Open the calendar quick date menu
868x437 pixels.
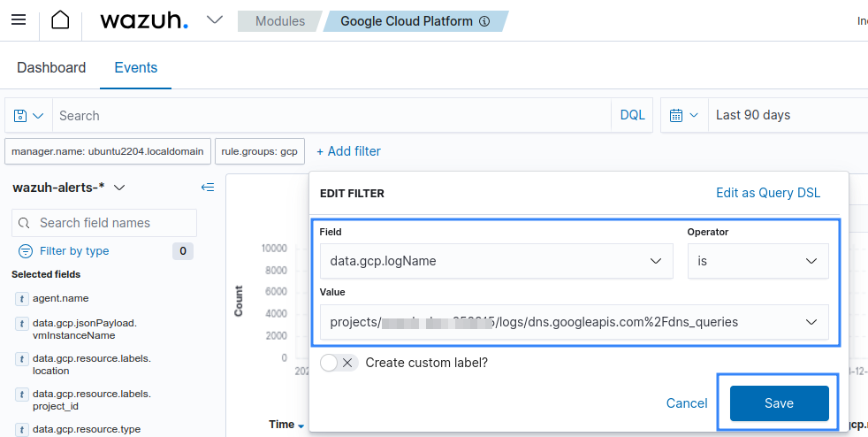[684, 115]
